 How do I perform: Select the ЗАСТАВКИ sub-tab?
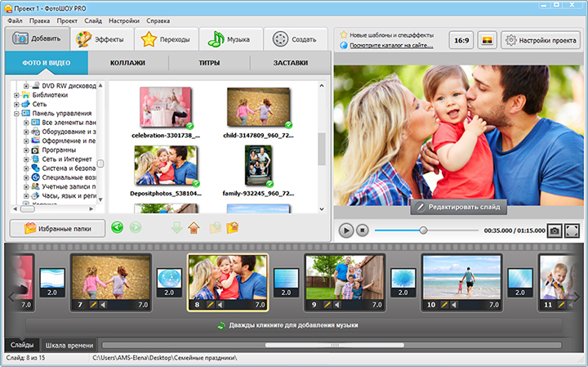click(x=290, y=63)
